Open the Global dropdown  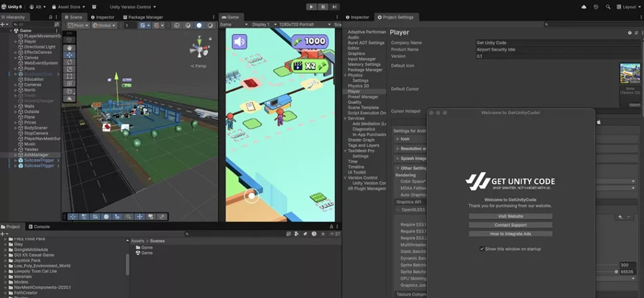(x=104, y=25)
